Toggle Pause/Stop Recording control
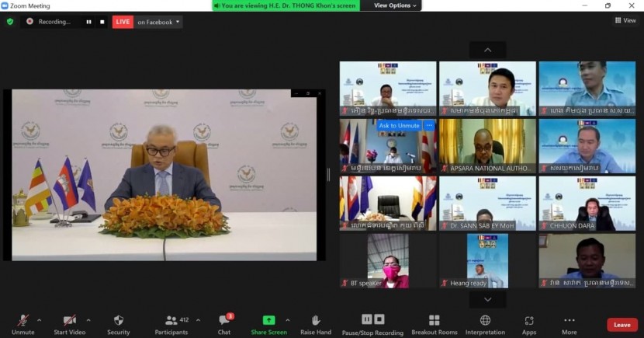Viewport: 644px width, 338px height. pyautogui.click(x=373, y=319)
